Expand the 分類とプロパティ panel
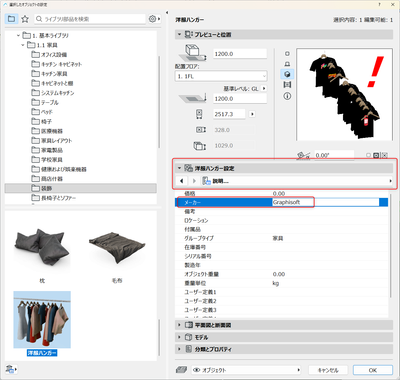400x380 pixels. [179, 349]
